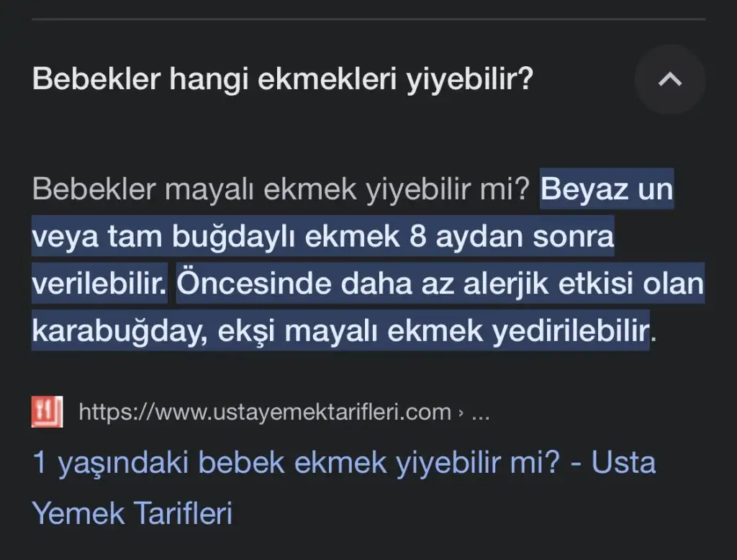
Task: Click the breadcrumb arrow beside the URL
Action: pos(460,412)
